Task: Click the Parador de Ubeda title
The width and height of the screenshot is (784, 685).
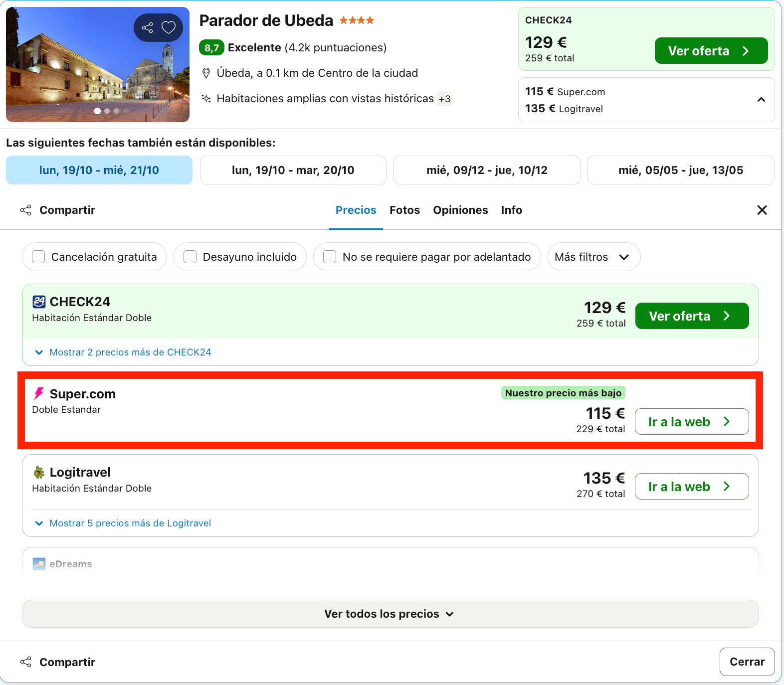Action: [266, 20]
